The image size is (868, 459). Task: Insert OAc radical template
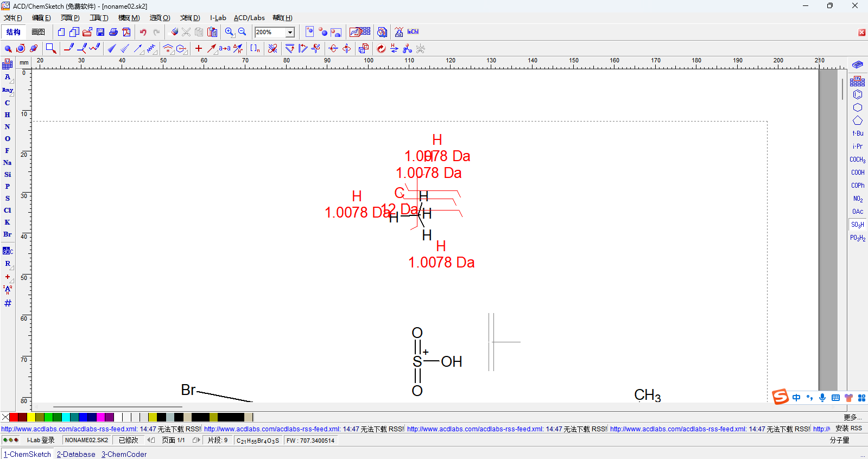[x=858, y=212]
